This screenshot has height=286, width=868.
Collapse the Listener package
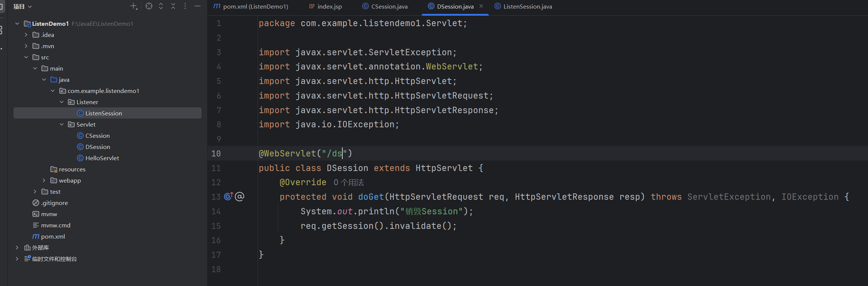click(62, 102)
